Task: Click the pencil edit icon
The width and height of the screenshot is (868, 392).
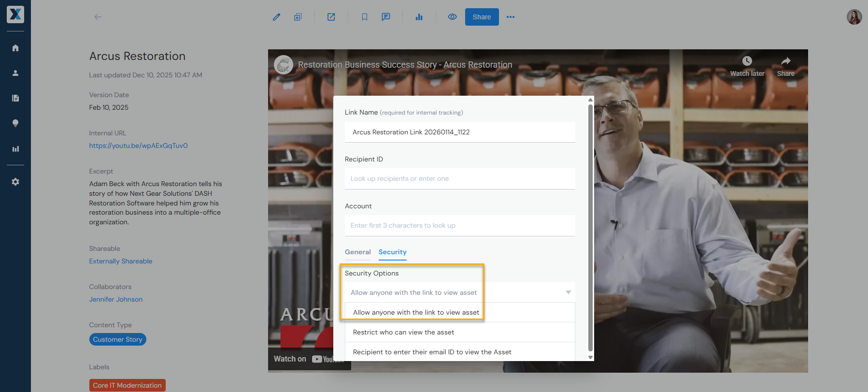Action: click(x=276, y=17)
